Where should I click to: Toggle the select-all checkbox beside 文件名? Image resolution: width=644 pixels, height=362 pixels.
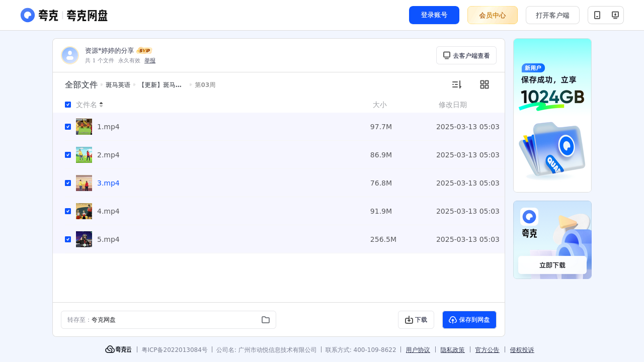pyautogui.click(x=68, y=105)
